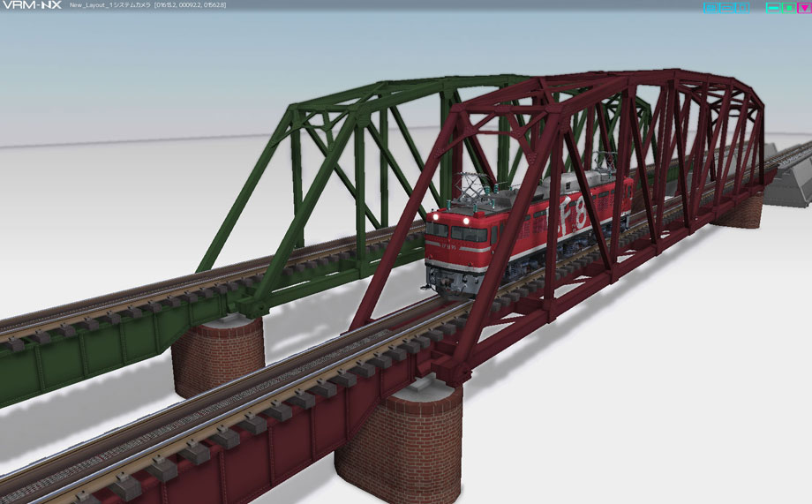The image size is (812, 504).
Task: Click the camera coordinates '[01613.2, 00092.2, 01562.8]'
Action: 190,5
